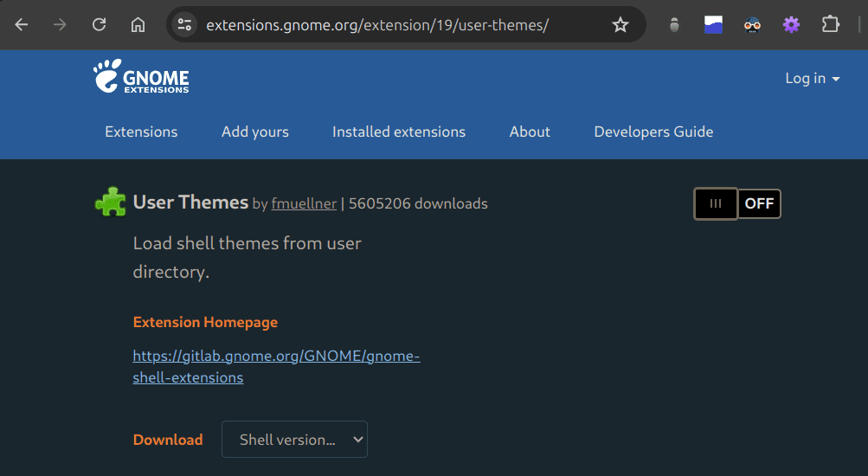Go to browser home page

pos(138,25)
